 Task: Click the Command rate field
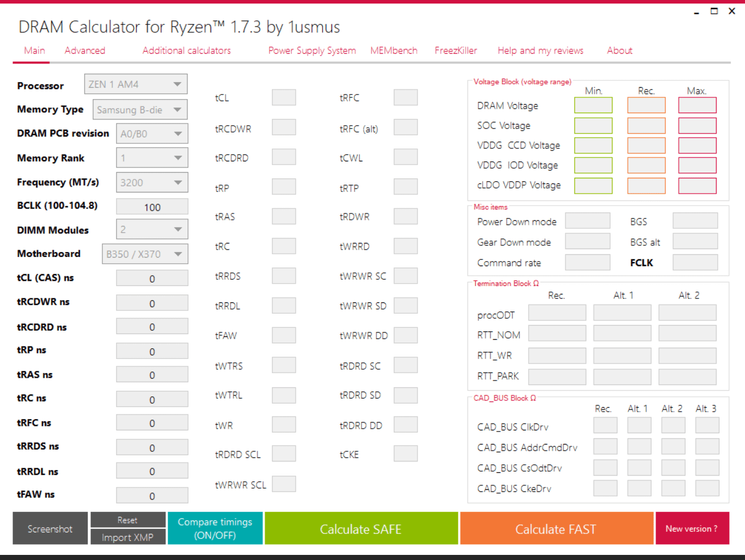tap(588, 262)
